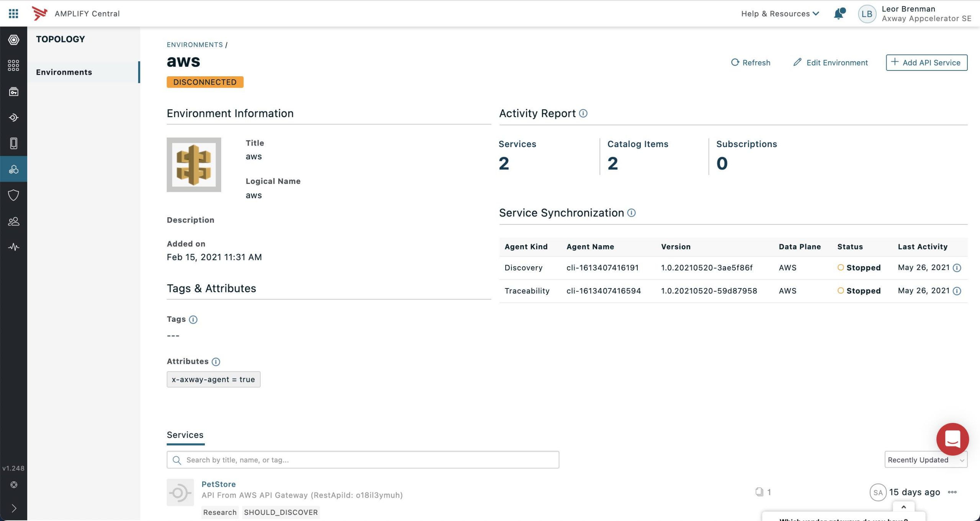Click the 15 days ago timestamp
980x521 pixels.
pos(915,492)
